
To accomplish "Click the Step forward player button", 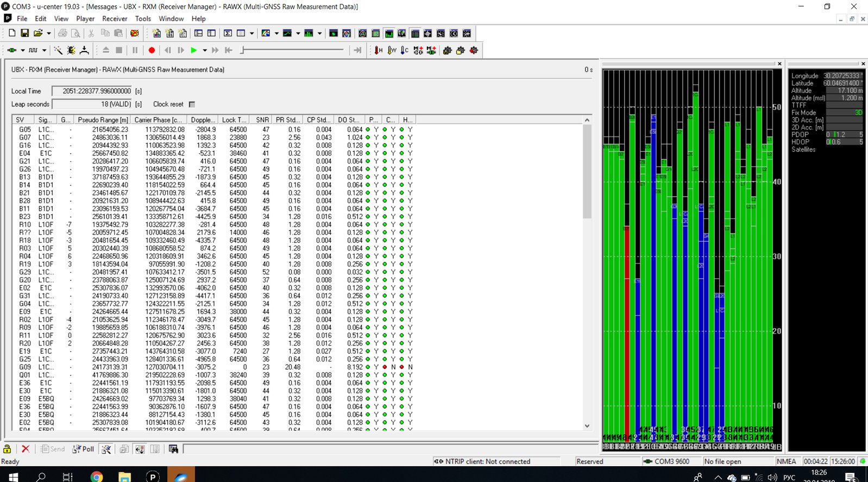I will 181,50.
